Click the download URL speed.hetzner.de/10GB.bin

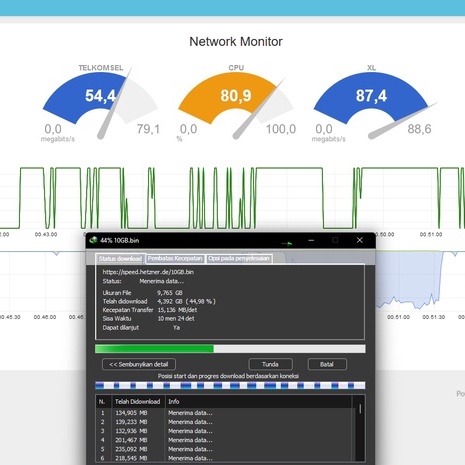pos(148,272)
